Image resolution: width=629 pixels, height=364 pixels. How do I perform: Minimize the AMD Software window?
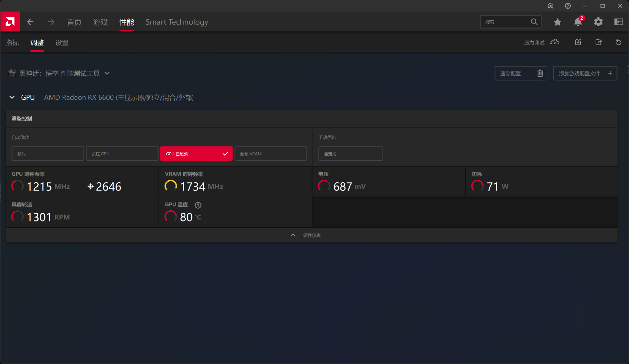585,6
